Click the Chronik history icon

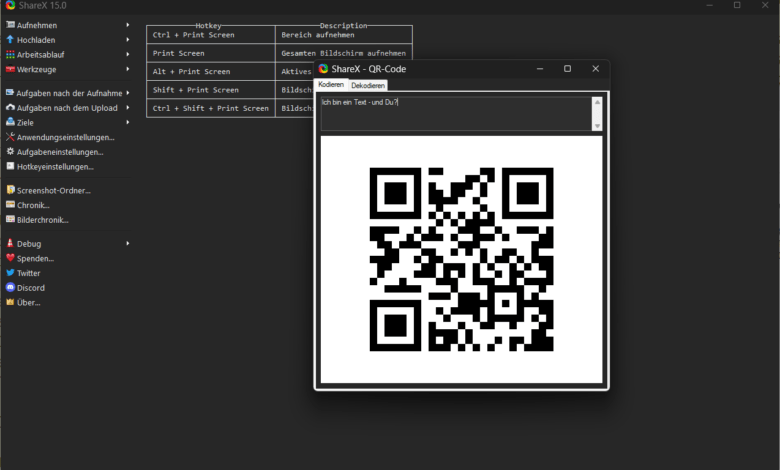point(10,204)
